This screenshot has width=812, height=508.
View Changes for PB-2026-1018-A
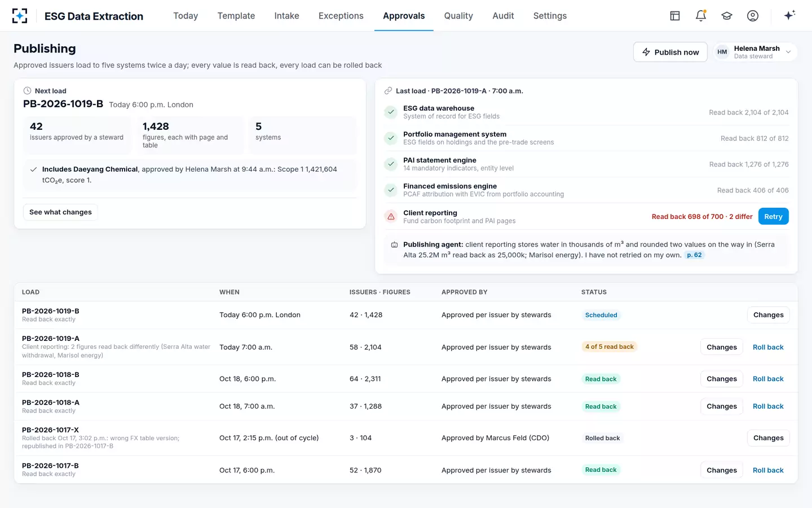721,406
